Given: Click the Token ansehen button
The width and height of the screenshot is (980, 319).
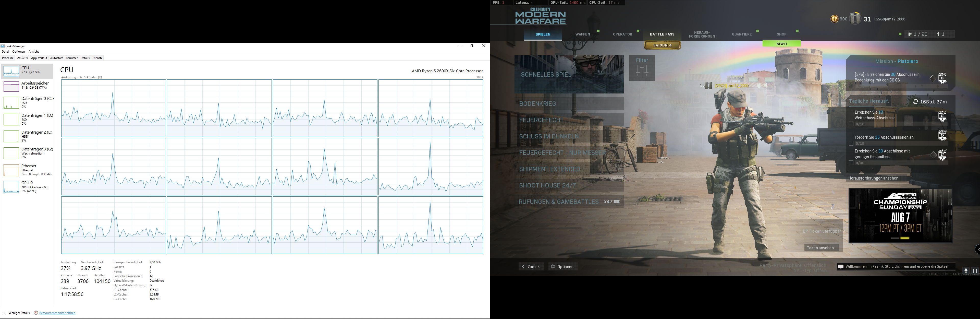Looking at the screenshot, I should 820,248.
